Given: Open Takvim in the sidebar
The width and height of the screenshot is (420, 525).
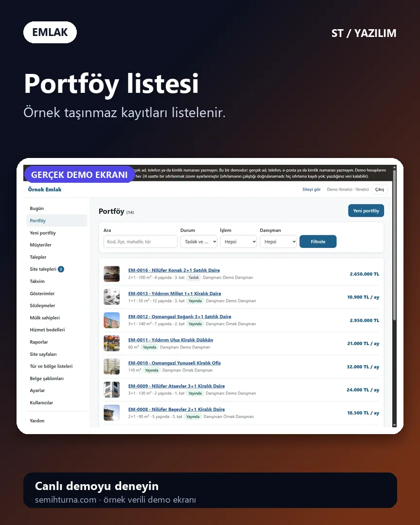Looking at the screenshot, I should [37, 281].
